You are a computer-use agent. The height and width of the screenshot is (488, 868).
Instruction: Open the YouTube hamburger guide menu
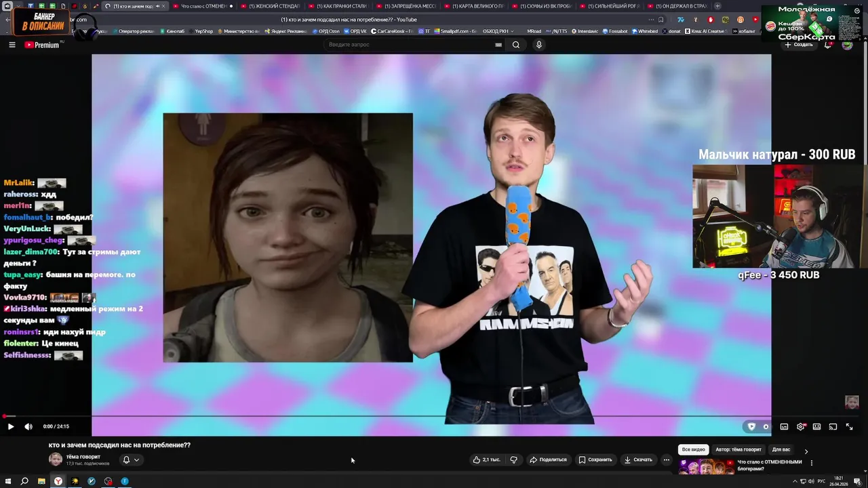[x=12, y=45]
